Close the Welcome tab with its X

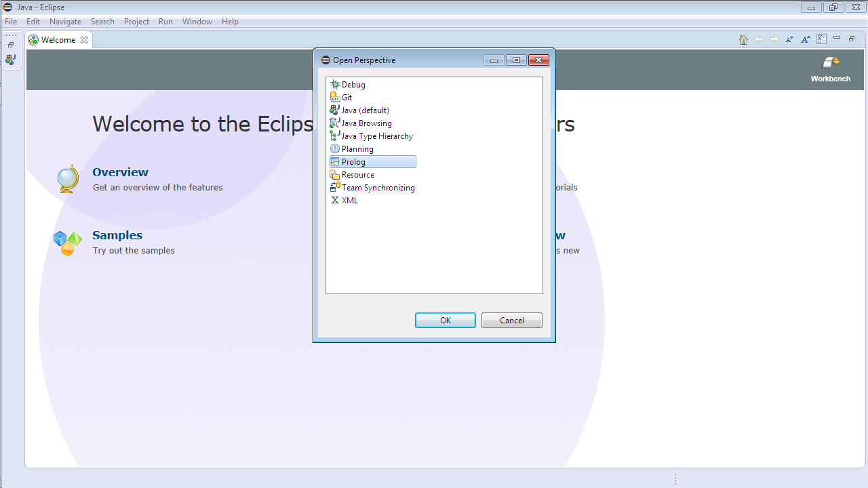[x=84, y=40]
